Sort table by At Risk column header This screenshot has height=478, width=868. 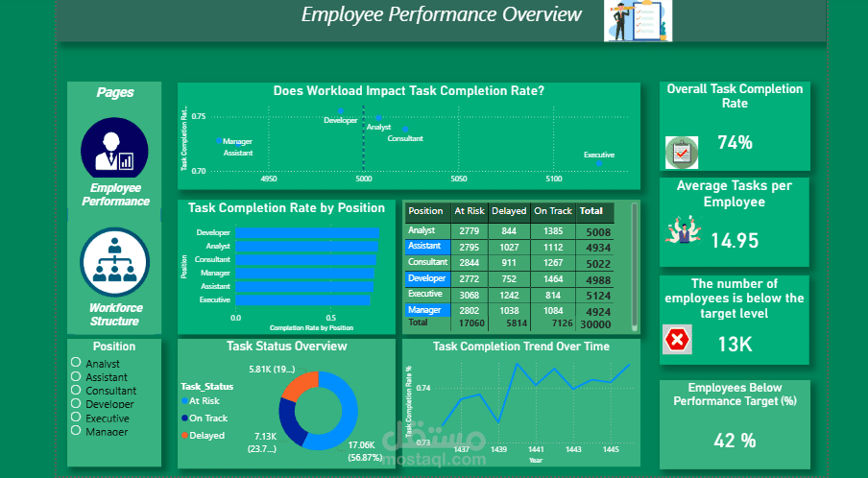470,211
